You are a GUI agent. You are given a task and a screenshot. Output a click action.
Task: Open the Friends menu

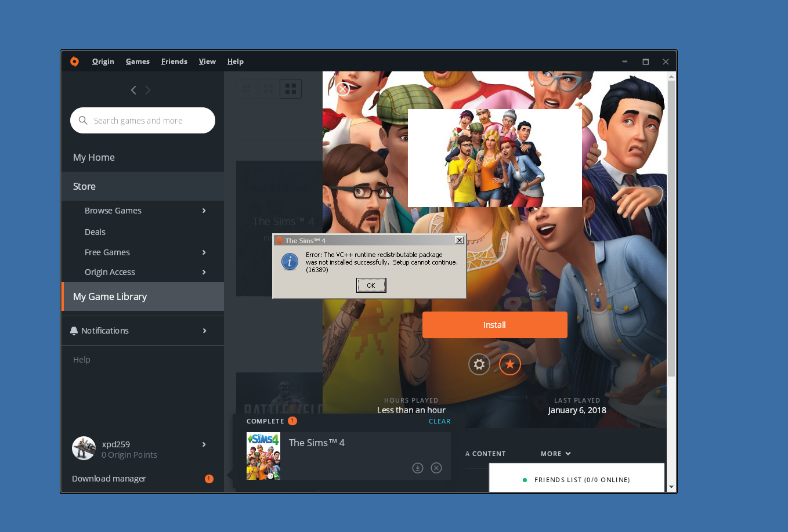[174, 61]
